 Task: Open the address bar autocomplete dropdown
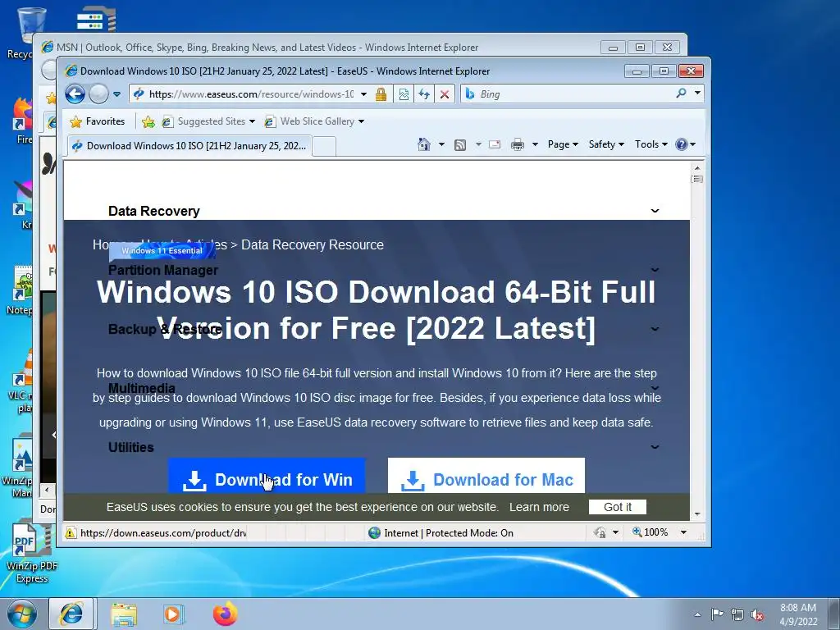[363, 94]
